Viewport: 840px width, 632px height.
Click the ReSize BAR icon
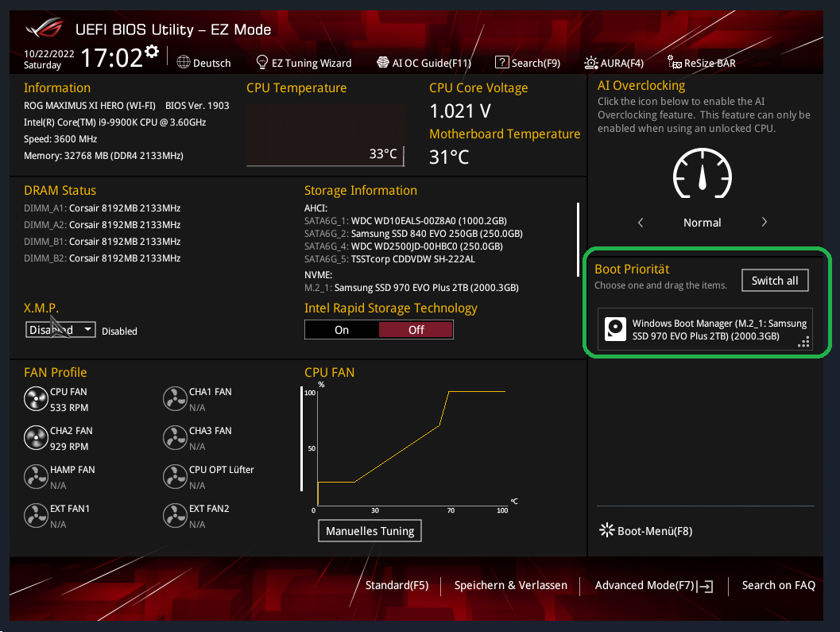[674, 62]
